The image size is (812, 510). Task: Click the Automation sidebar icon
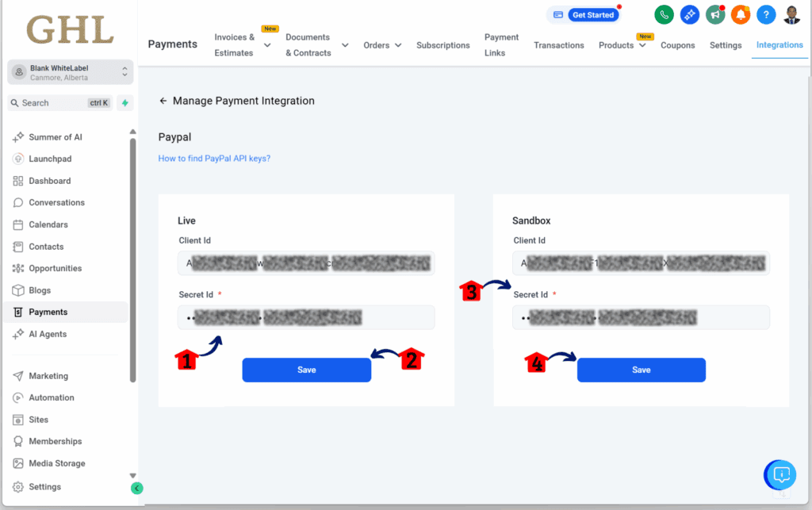[x=18, y=397]
